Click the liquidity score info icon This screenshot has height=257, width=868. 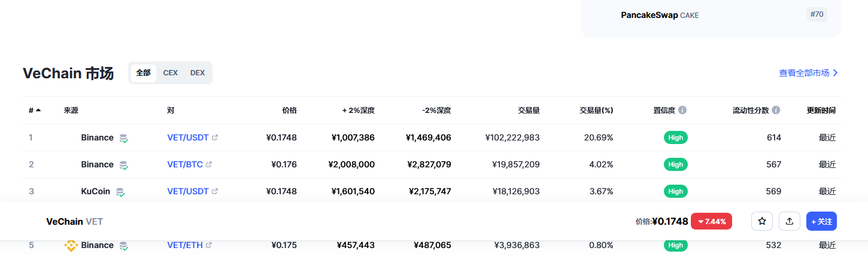pos(776,111)
